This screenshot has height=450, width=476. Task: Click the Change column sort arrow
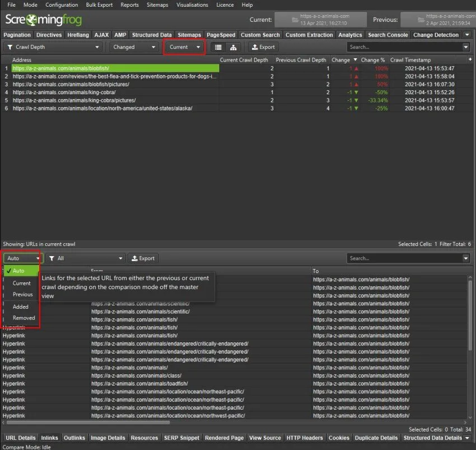click(x=354, y=60)
